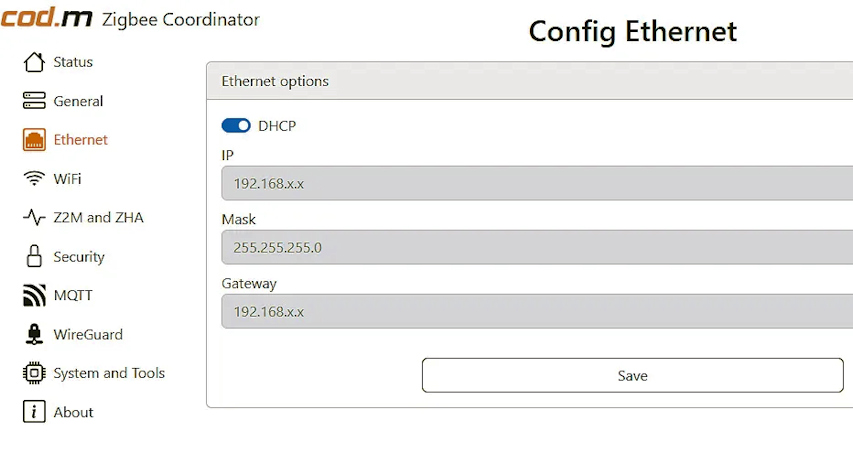Viewport: 853px width, 464px height.
Task: Open Z2M and ZHA pulse icon
Action: (34, 218)
